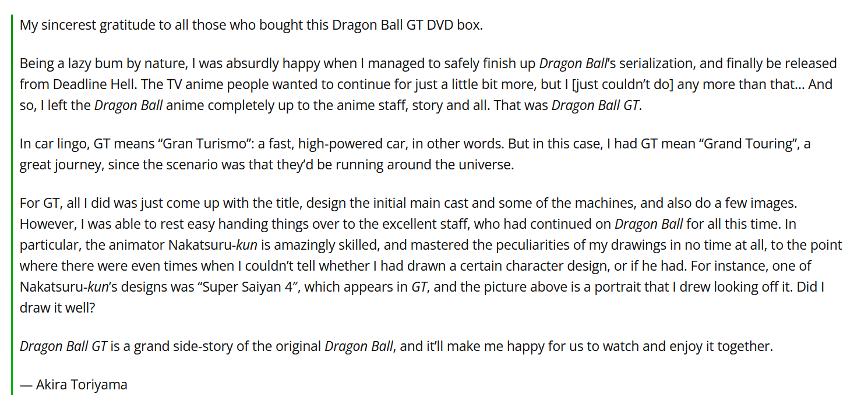Click the "— Akira Toriyama" signature line

[73, 385]
